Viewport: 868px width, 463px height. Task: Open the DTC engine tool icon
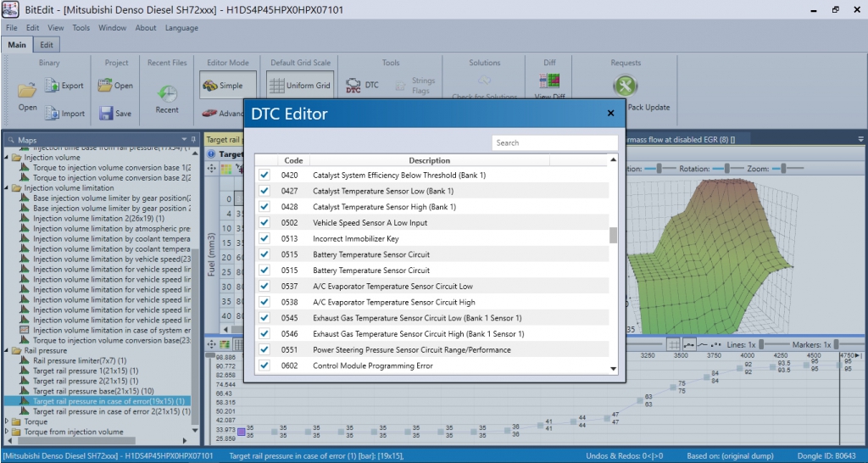coord(353,85)
